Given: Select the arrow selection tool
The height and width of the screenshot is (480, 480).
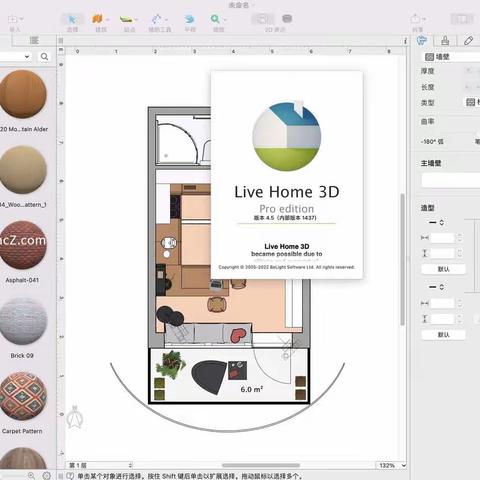Looking at the screenshot, I should pyautogui.click(x=72, y=19).
